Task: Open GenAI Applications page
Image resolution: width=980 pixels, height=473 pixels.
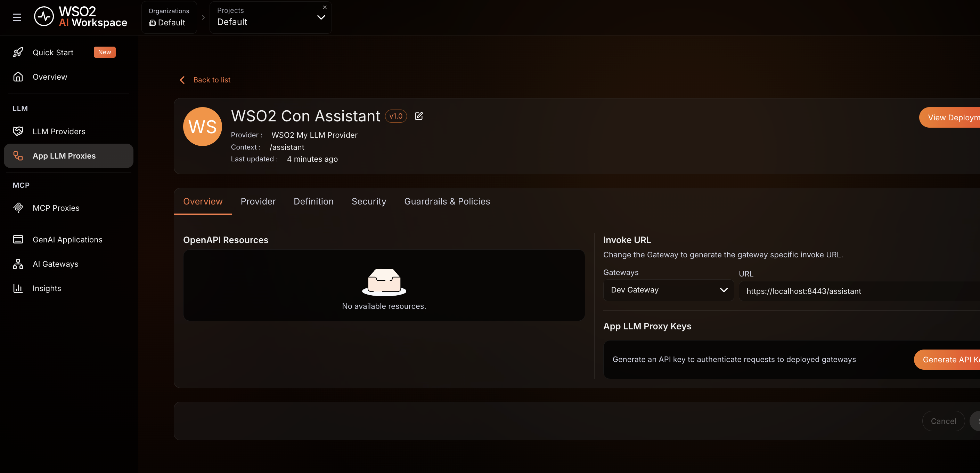Action: click(68, 240)
